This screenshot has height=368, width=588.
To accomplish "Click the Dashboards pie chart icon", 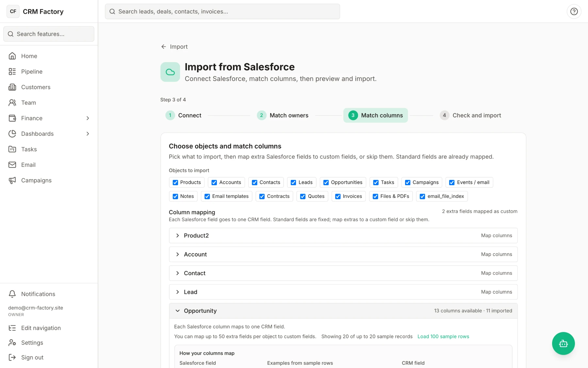I will click(x=12, y=134).
